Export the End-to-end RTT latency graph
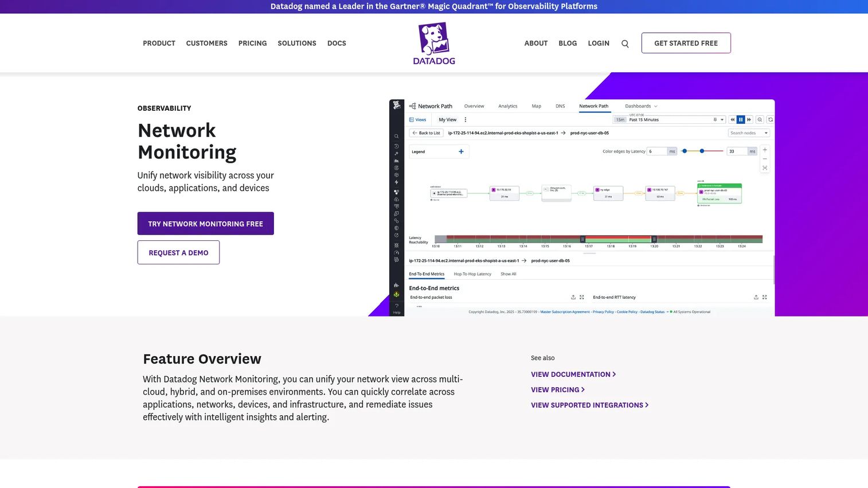This screenshot has height=488, width=868. click(x=756, y=297)
